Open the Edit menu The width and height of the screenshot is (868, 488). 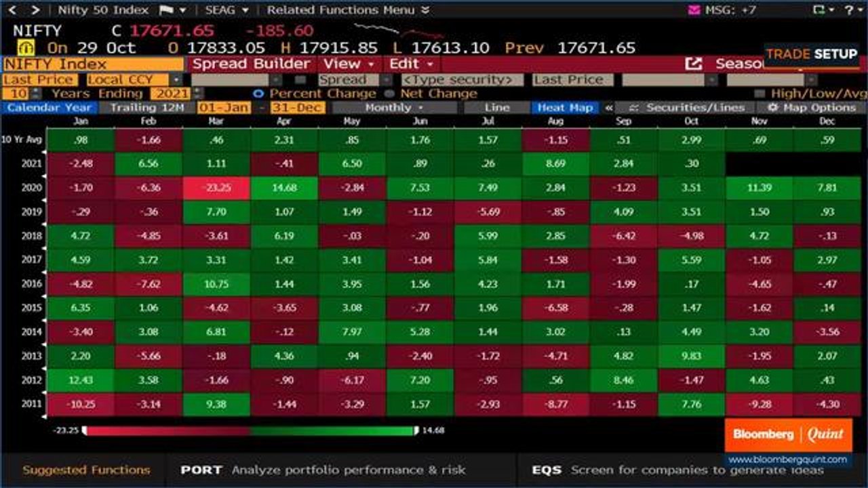(x=411, y=64)
